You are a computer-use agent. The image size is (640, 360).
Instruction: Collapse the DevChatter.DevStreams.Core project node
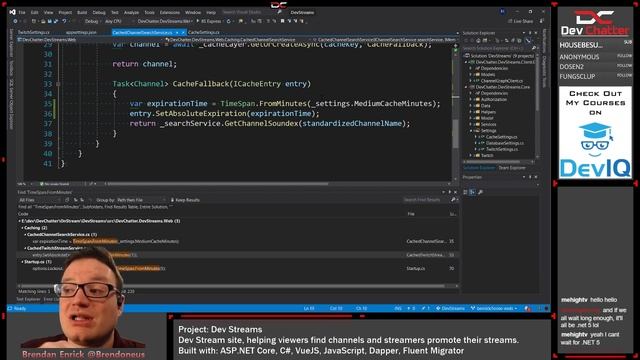(x=466, y=87)
